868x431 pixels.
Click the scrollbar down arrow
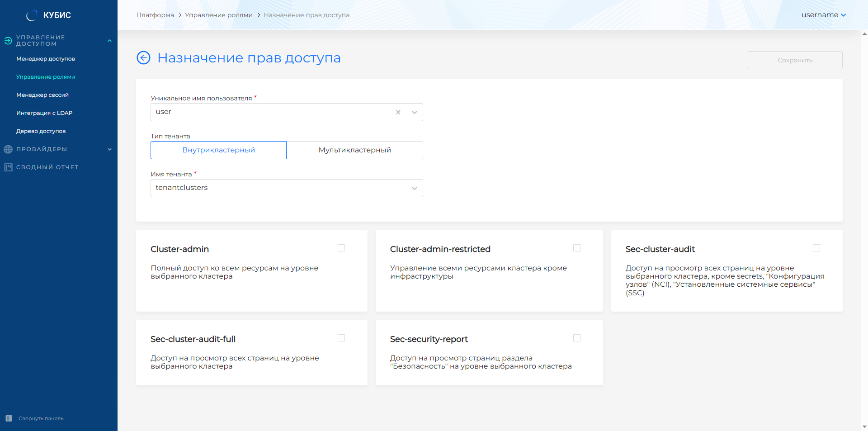tap(864, 426)
